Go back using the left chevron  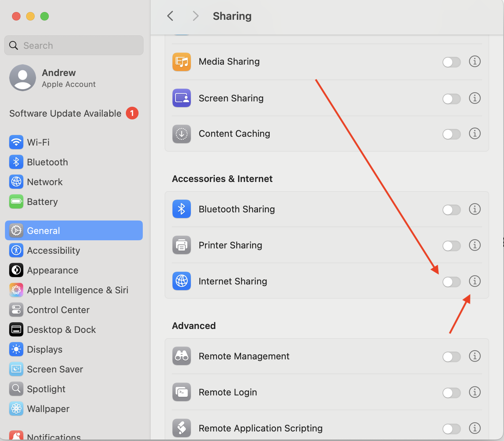tap(170, 16)
